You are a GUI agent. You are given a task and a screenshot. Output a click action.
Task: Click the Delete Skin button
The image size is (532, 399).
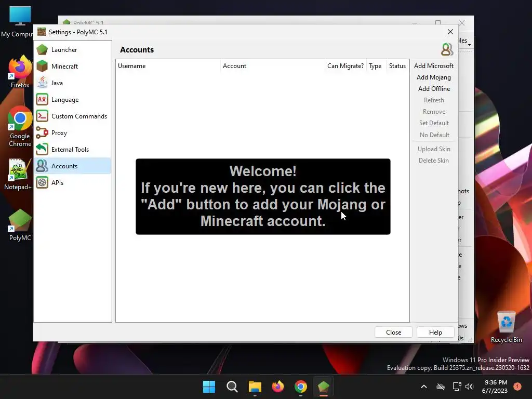[x=434, y=161]
